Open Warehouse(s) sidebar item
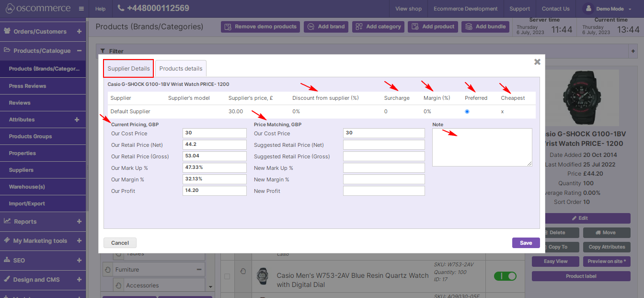 click(43, 187)
